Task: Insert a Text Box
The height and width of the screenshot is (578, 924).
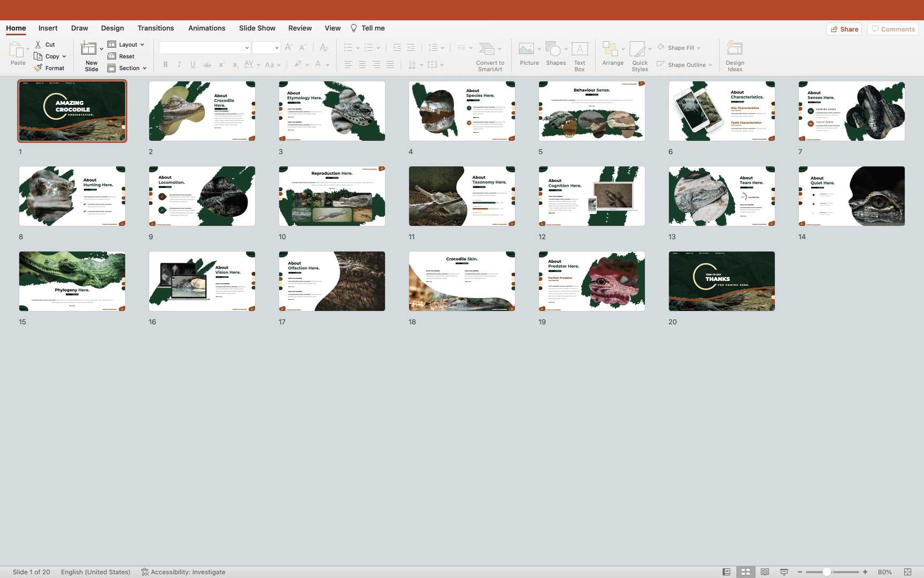Action: click(x=580, y=50)
